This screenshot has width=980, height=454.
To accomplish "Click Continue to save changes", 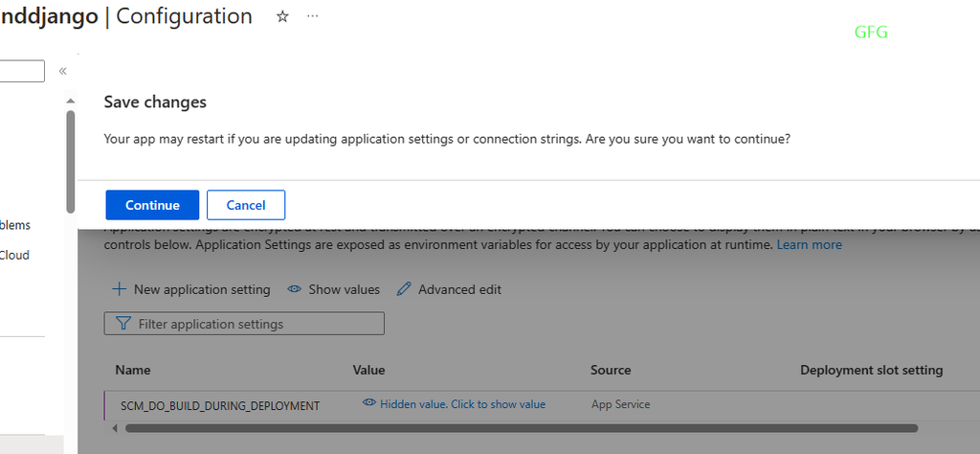I will click(152, 205).
